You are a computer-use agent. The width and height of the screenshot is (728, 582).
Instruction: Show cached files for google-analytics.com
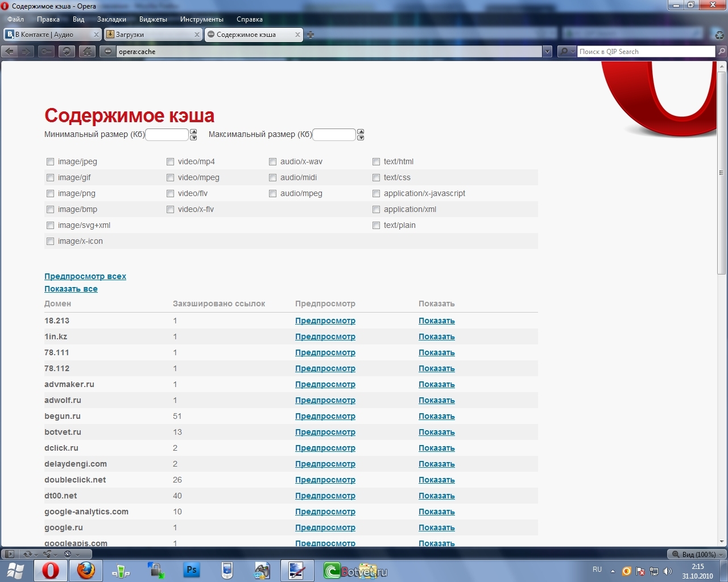pyautogui.click(x=437, y=512)
